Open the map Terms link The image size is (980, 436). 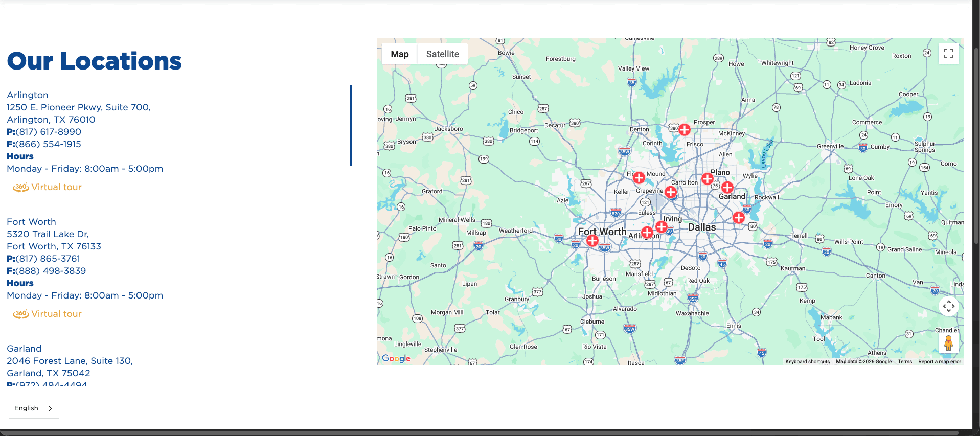click(x=905, y=362)
